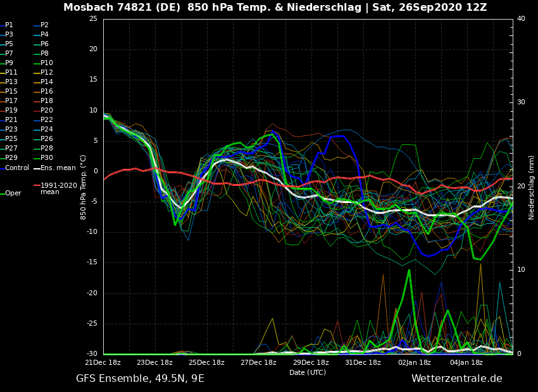This screenshot has width=538, height=392.
Task: Click the 27Dec 18z date tick label
Action: 258,362
